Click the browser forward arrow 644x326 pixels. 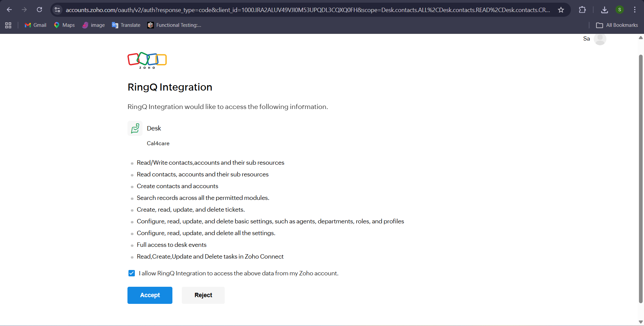[x=24, y=10]
